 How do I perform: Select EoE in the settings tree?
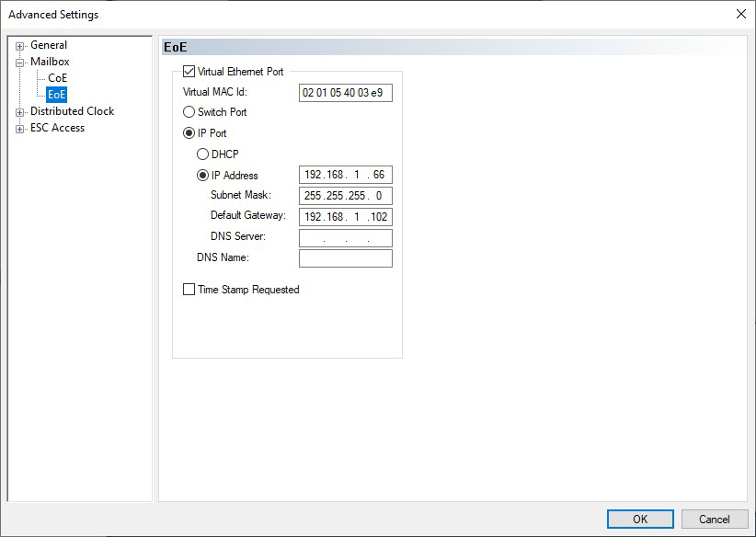(57, 95)
